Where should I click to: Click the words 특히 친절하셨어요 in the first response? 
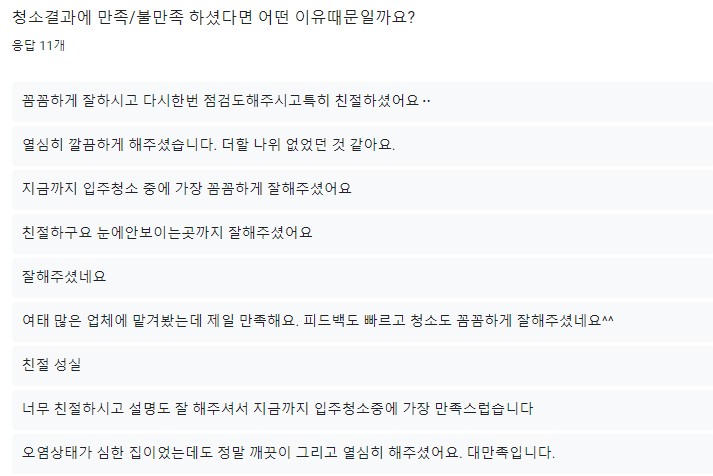pyautogui.click(x=360, y=100)
